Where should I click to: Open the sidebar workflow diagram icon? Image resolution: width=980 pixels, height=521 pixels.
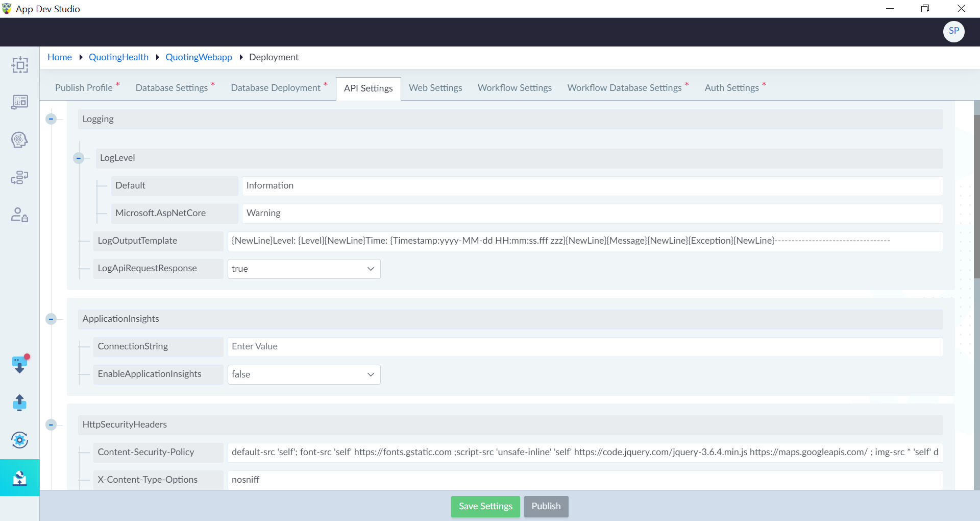tap(20, 177)
